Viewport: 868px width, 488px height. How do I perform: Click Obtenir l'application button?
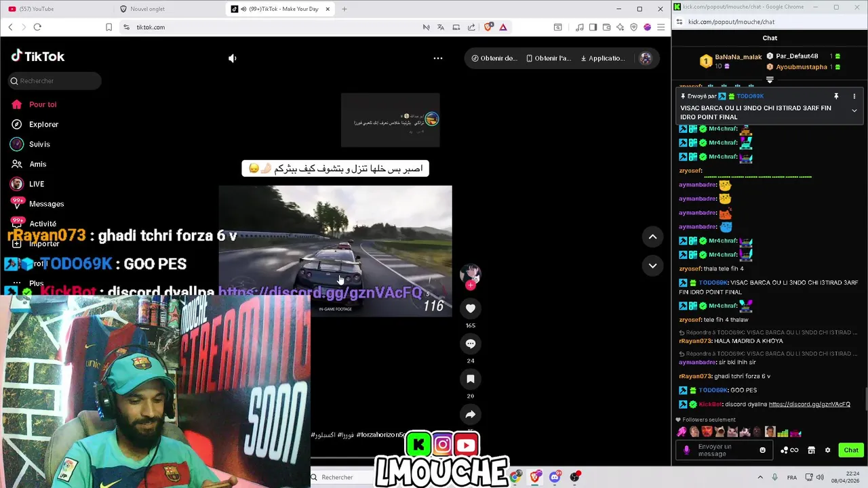click(x=549, y=58)
